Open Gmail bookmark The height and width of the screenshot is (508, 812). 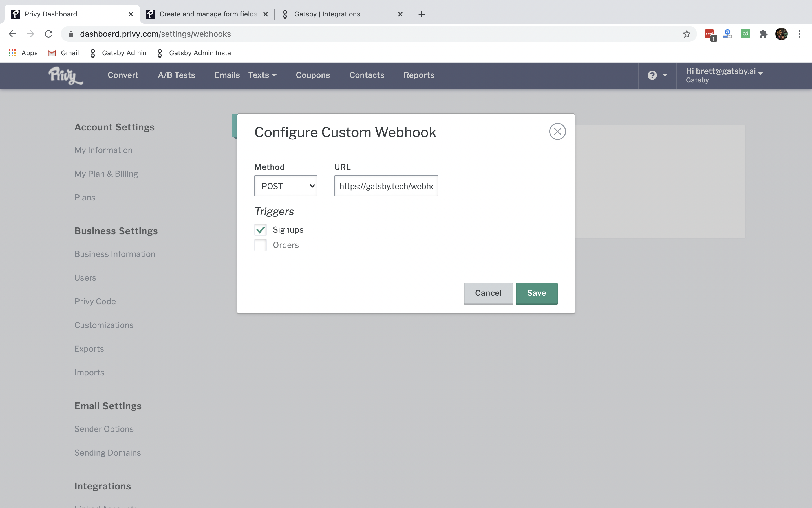(x=63, y=53)
